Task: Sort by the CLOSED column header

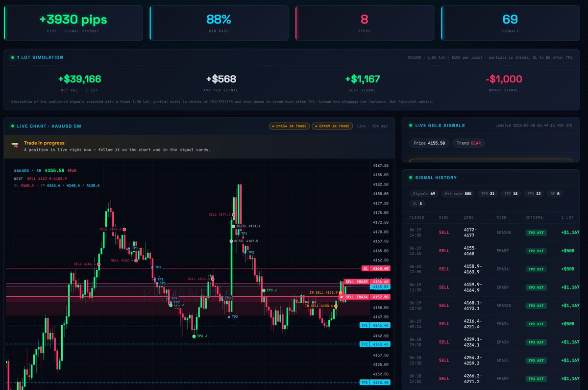Action: [x=416, y=217]
